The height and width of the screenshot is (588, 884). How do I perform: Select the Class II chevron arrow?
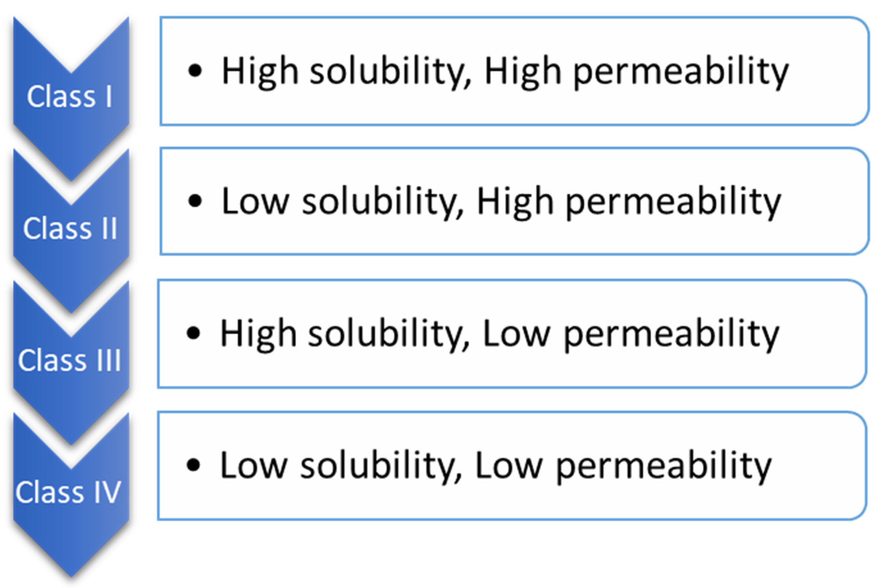70,228
